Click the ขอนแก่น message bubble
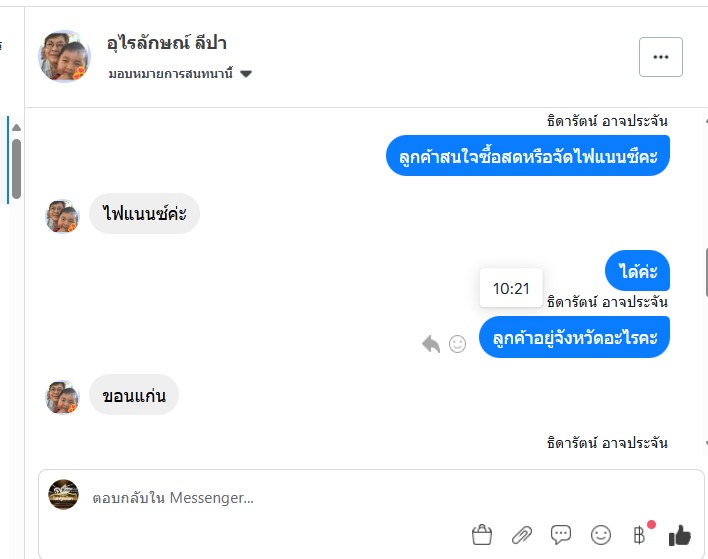The image size is (708, 559). (134, 395)
